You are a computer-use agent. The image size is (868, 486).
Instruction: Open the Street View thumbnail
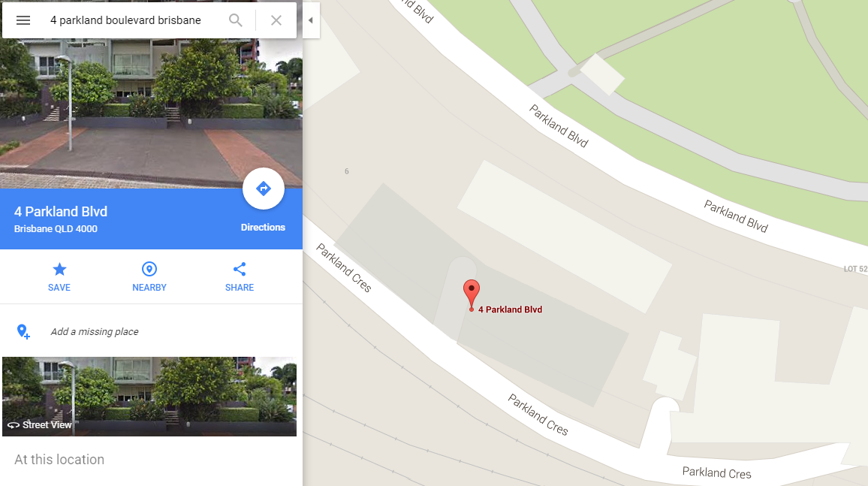(149, 397)
